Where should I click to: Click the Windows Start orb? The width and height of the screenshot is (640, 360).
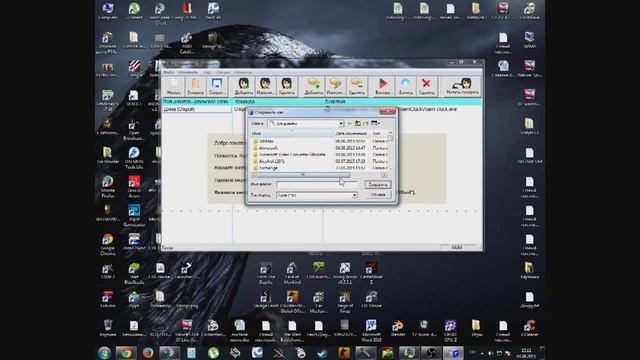[x=104, y=353]
